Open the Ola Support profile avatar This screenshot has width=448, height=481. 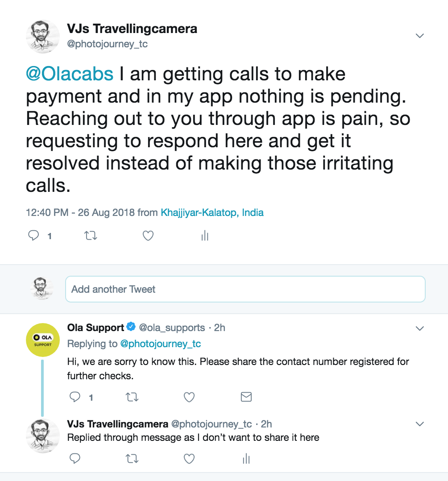pyautogui.click(x=43, y=340)
